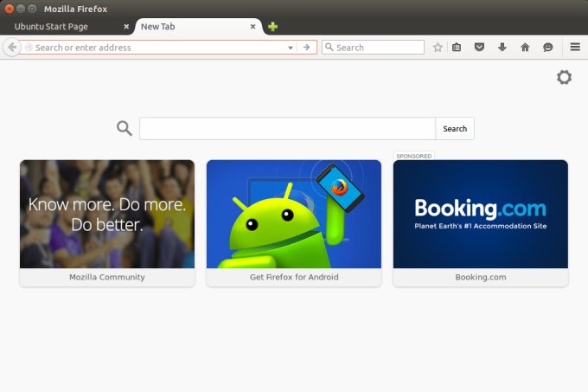Click the back arrow navigation button
Viewport: 588px width, 392px height.
click(x=12, y=48)
